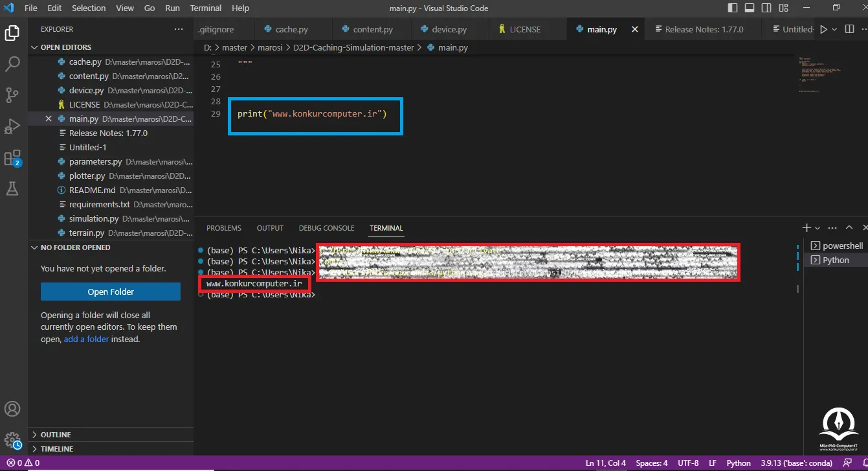Select the powershell terminal instance
This screenshot has width=868, height=471.
(837, 246)
